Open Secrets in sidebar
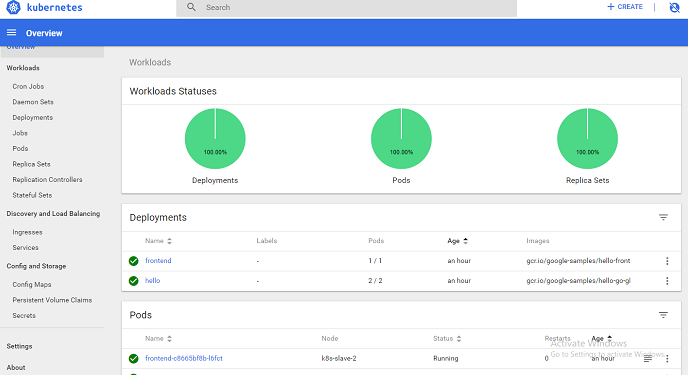 [24, 315]
